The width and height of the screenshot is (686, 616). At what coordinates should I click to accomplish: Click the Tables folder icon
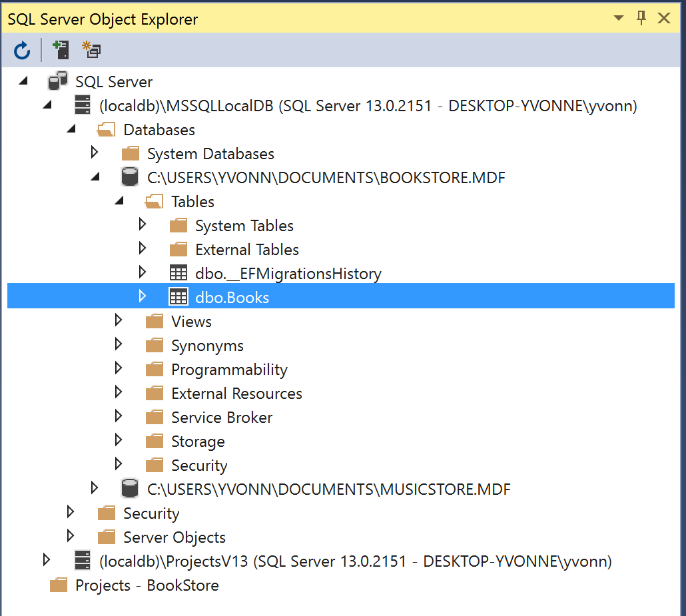coord(154,201)
